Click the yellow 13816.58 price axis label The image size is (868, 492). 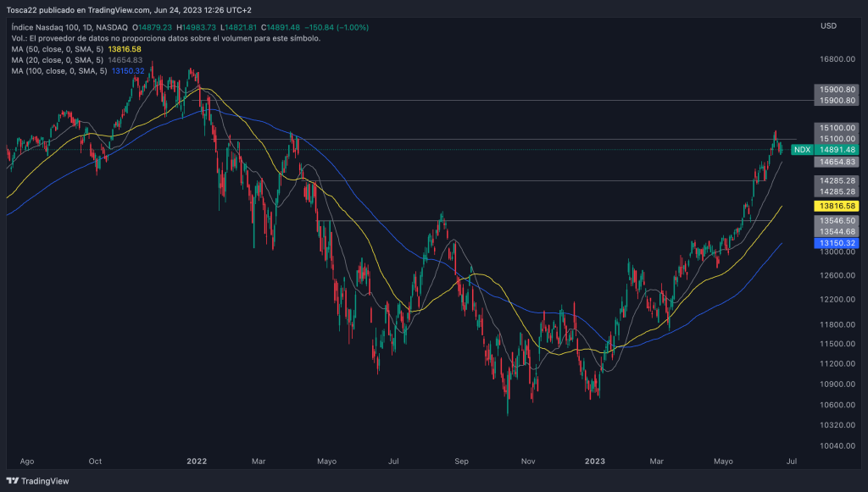click(837, 206)
